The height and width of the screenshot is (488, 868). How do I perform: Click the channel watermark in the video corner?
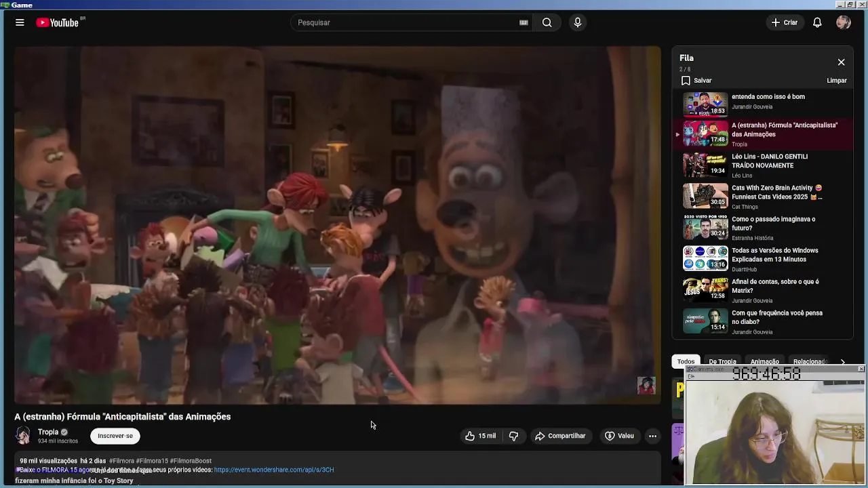pyautogui.click(x=646, y=386)
